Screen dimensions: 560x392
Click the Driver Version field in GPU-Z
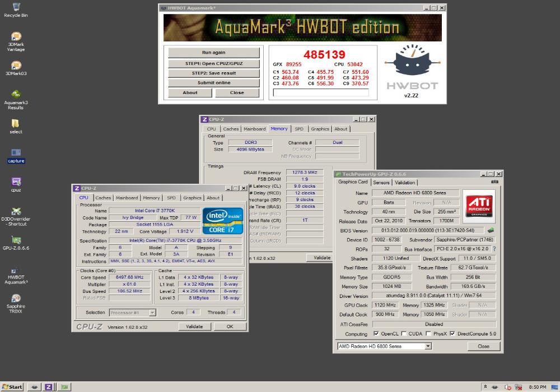[434, 295]
